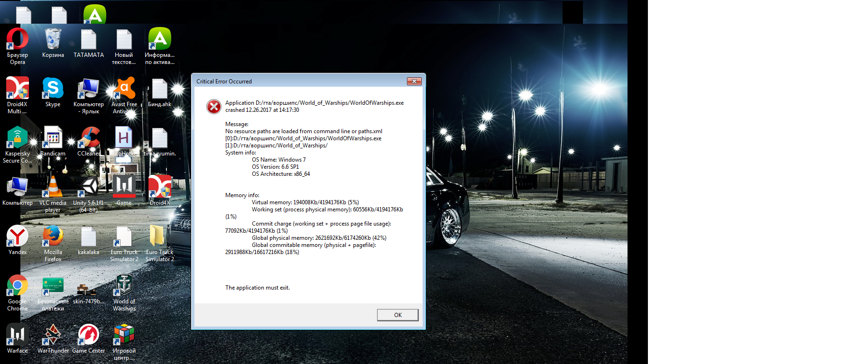Image resolution: width=868 pixels, height=364 pixels.
Task: Click OK in the Critical Error dialog
Action: (x=397, y=315)
